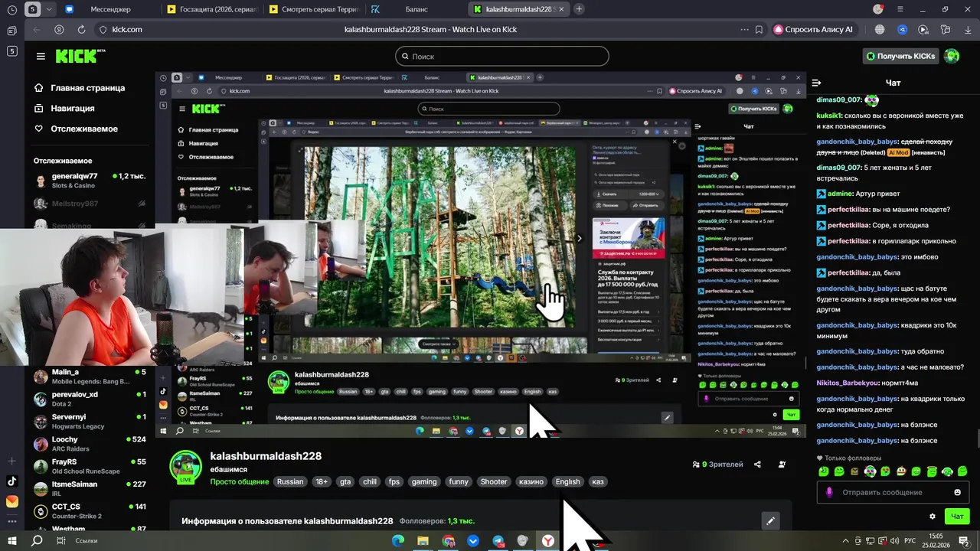This screenshot has height=551, width=980.
Task: Open perevalov_xd channel in sidebar
Action: tap(90, 399)
